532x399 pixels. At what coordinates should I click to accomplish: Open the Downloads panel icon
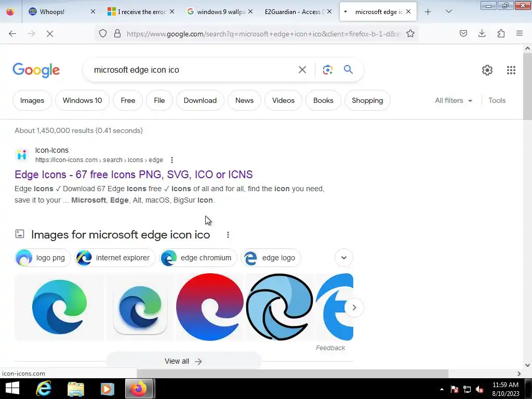point(482,33)
